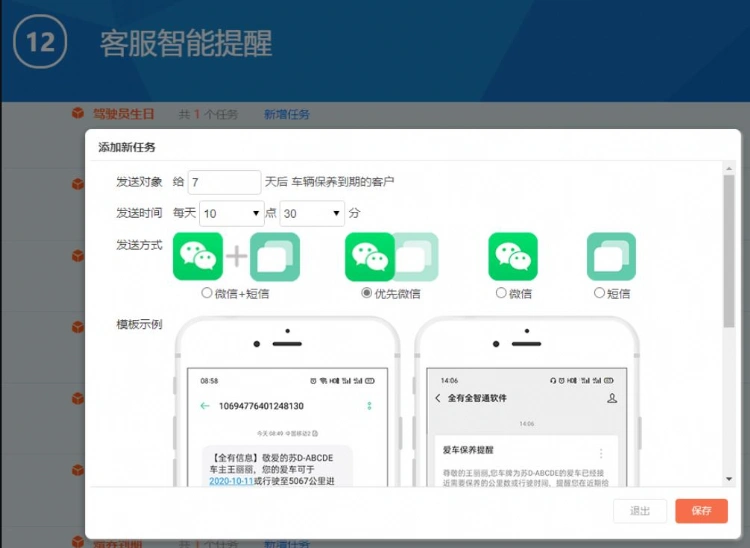
Task: Click the standalone 微信 WeChat icon
Action: (x=513, y=257)
